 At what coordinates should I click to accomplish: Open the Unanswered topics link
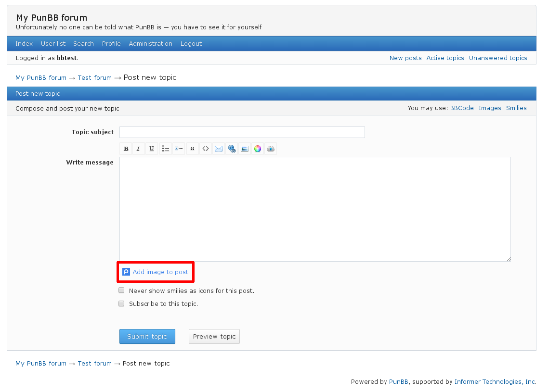[x=498, y=58]
